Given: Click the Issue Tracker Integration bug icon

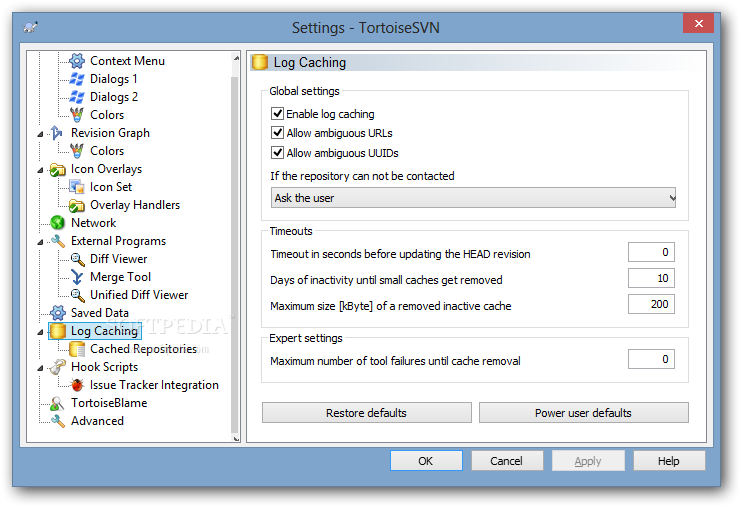Looking at the screenshot, I should tap(77, 385).
